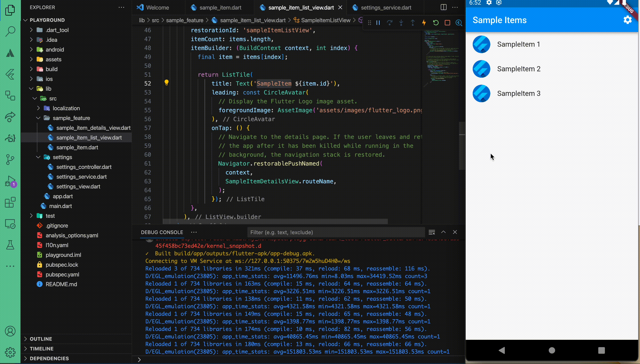This screenshot has height=364, width=640.
Task: Switch to settings_service.dart tab
Action: click(x=386, y=8)
